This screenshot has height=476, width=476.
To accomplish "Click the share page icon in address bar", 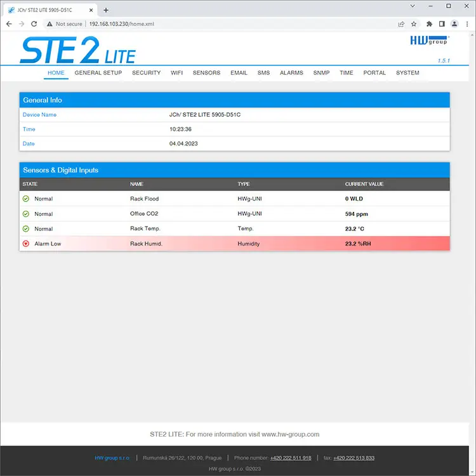I will [x=401, y=24].
